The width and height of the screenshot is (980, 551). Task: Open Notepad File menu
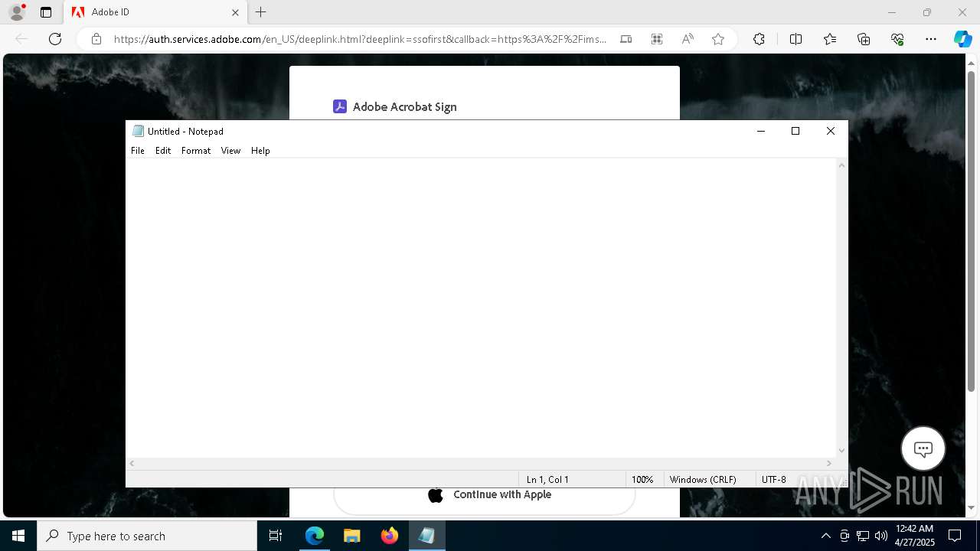point(138,151)
